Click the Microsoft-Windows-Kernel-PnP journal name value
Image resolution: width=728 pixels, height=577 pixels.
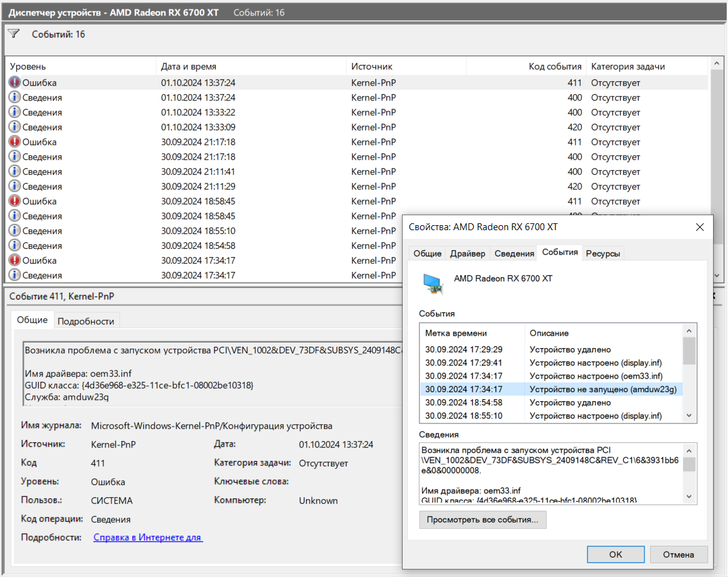tap(212, 426)
